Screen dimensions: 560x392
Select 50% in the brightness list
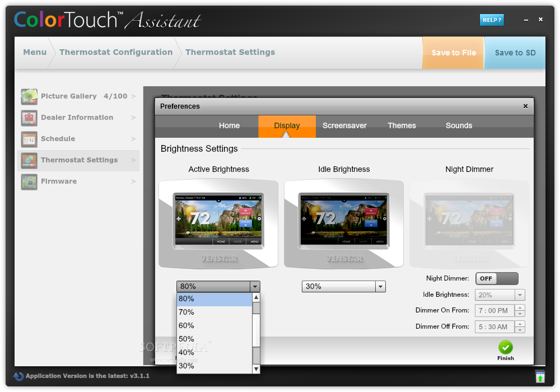pos(214,339)
